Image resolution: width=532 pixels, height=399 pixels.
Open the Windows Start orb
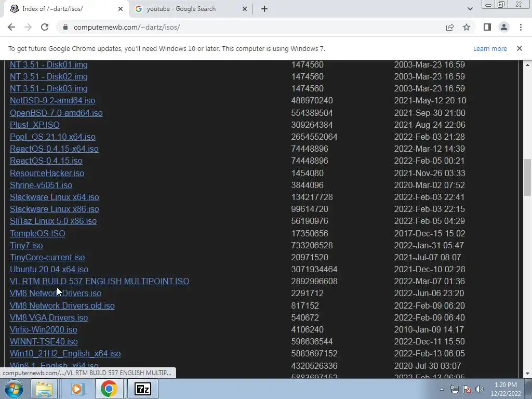[x=14, y=389]
